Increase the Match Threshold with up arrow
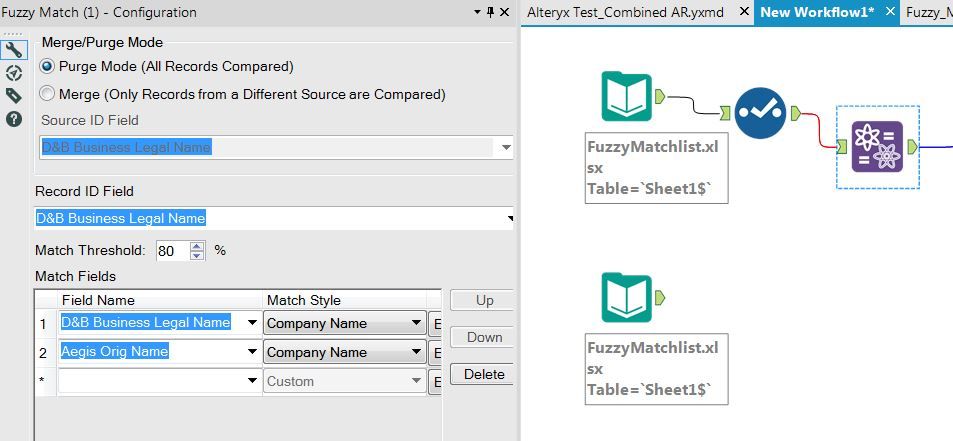 pyautogui.click(x=198, y=246)
